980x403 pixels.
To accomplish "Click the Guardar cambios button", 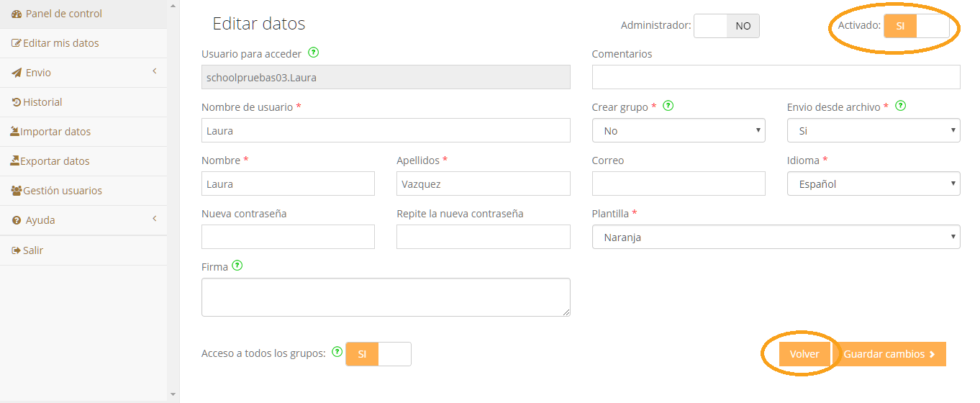I will point(889,354).
